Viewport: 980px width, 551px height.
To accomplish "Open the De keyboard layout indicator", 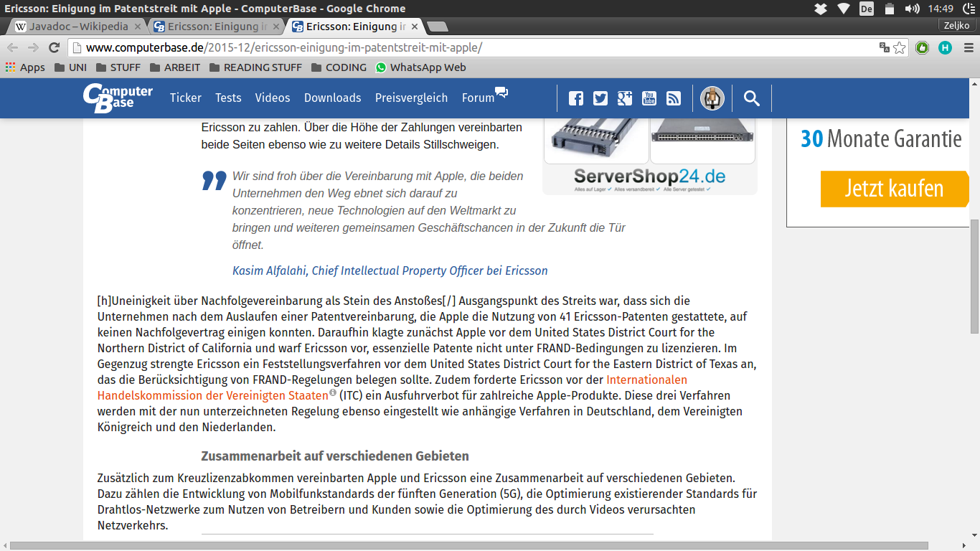I will coord(867,9).
